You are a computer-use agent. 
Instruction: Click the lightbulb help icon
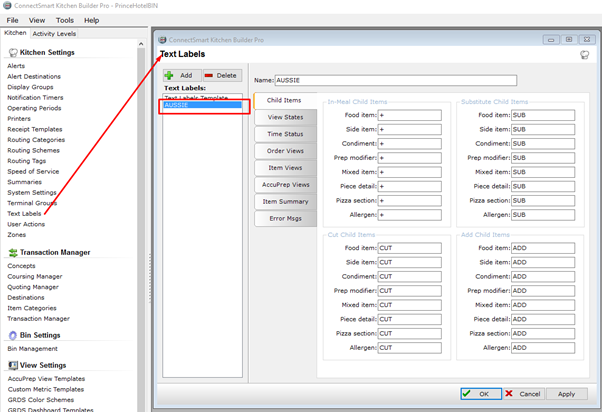tap(584, 55)
